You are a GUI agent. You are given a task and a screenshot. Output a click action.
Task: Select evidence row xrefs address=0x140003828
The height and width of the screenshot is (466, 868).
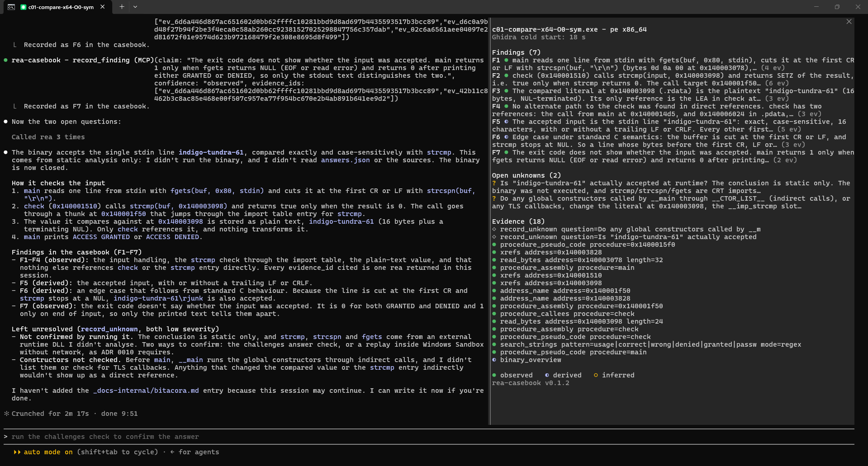click(x=547, y=252)
